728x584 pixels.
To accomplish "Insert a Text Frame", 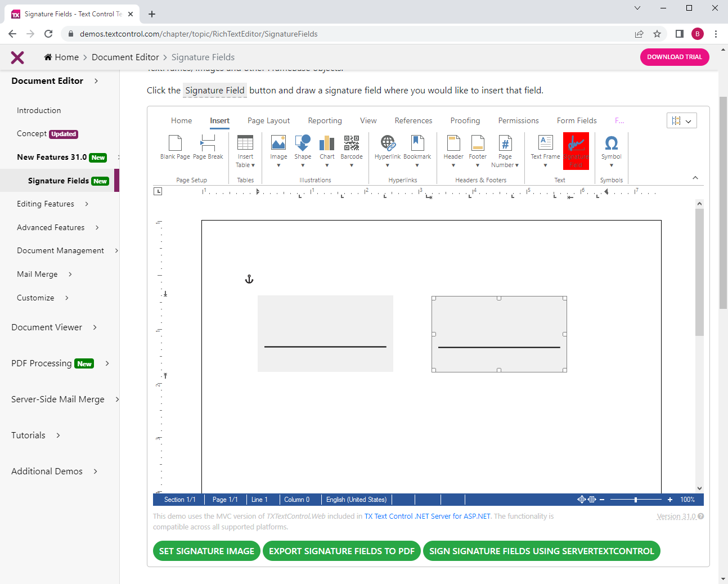I will click(x=545, y=151).
